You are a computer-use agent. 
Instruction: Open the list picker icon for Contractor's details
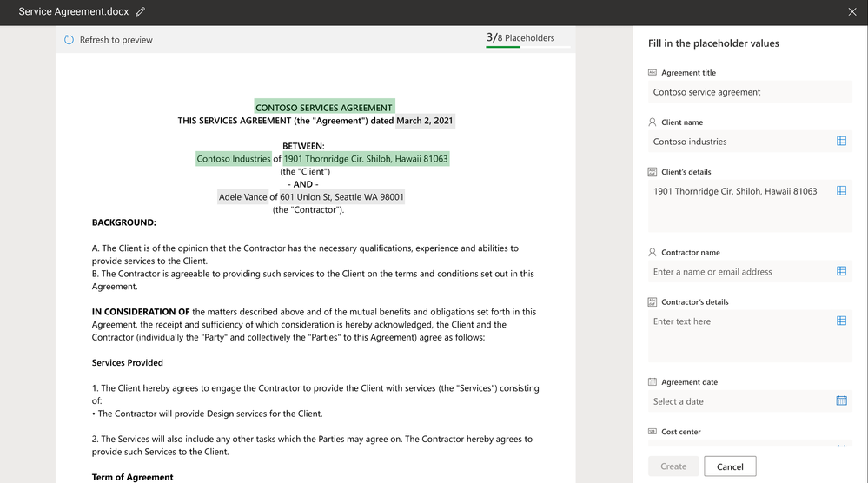tap(841, 321)
